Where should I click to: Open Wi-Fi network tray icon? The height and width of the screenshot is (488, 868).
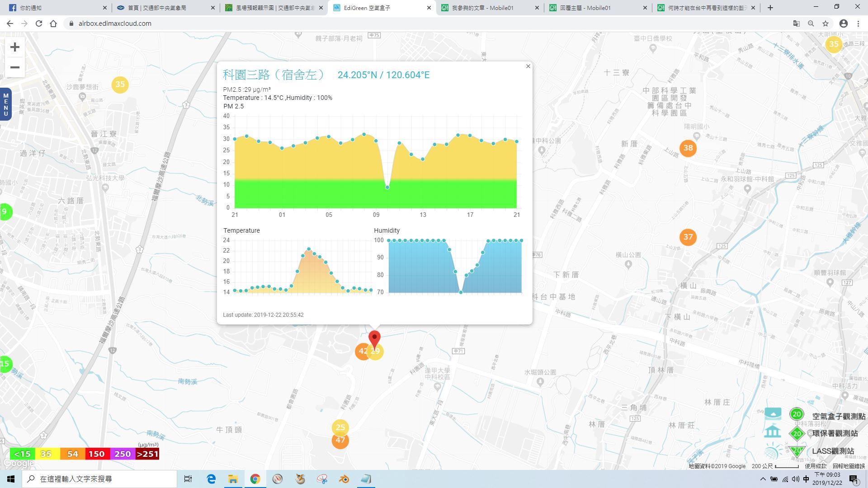[785, 479]
